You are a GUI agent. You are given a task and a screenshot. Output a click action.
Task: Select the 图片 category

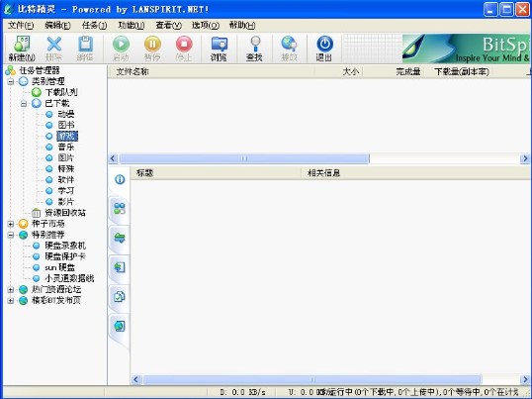pyautogui.click(x=66, y=157)
